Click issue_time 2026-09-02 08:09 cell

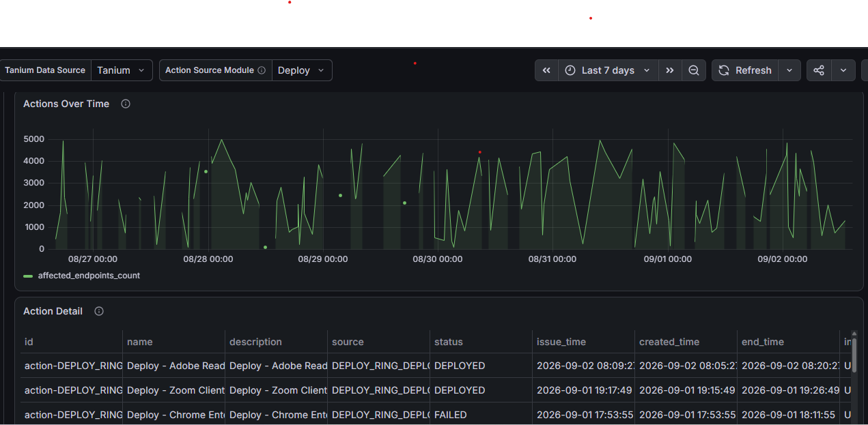tap(584, 366)
